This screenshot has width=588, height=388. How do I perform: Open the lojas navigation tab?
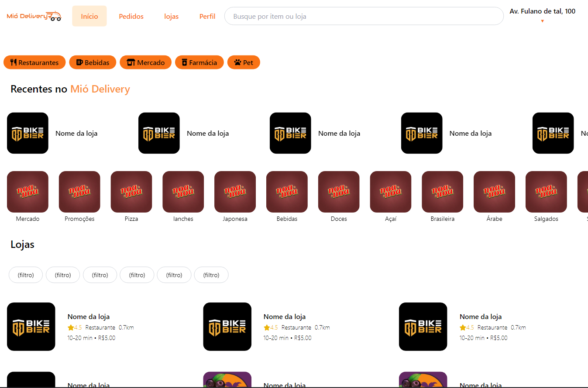(172, 16)
